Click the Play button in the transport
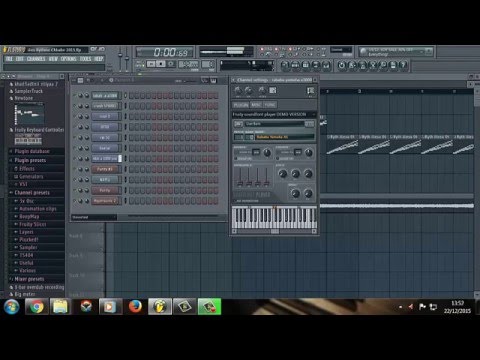The image size is (480, 360). click(x=151, y=64)
